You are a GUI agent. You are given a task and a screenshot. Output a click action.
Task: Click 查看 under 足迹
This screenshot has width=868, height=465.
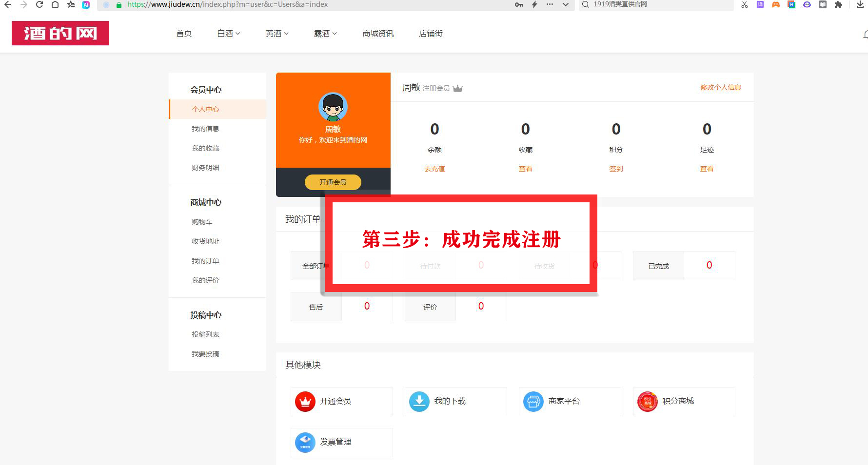(707, 169)
